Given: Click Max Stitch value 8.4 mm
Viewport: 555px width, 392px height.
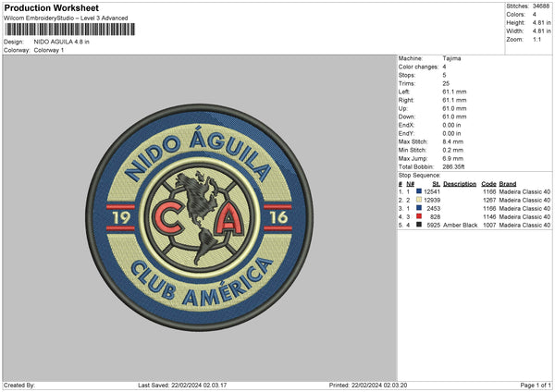Looking at the screenshot, I should click(452, 141).
